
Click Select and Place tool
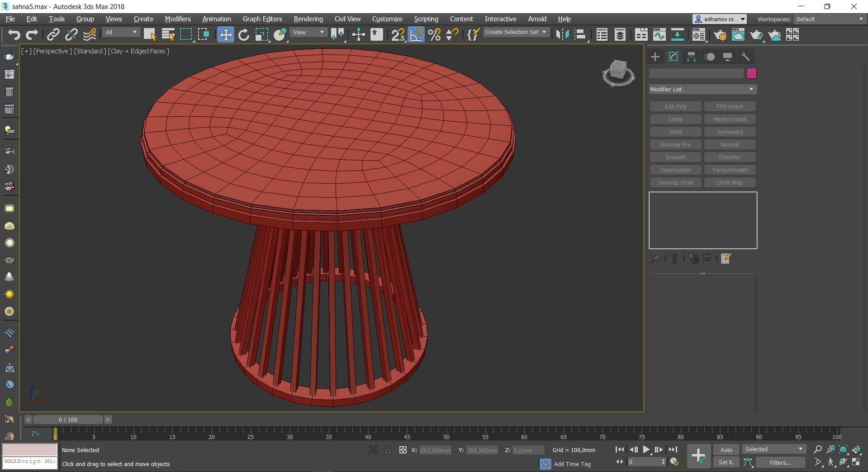click(x=280, y=34)
